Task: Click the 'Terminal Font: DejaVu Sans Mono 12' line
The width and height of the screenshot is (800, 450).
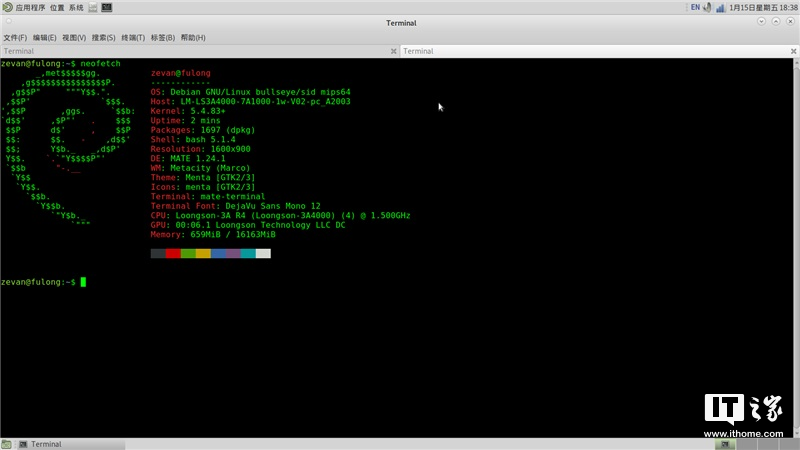Action: (x=236, y=206)
